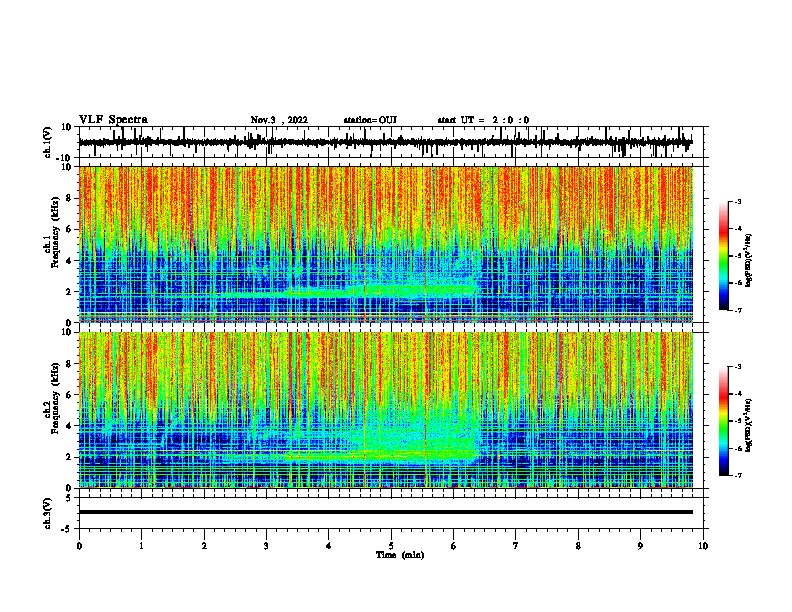Click the "station=OUI" label

tap(370, 120)
